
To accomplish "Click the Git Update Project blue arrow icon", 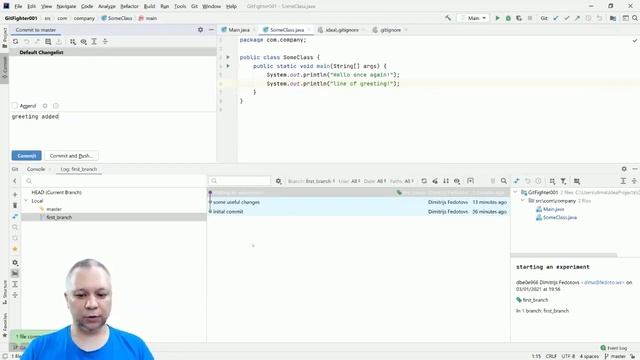I will 556,18.
